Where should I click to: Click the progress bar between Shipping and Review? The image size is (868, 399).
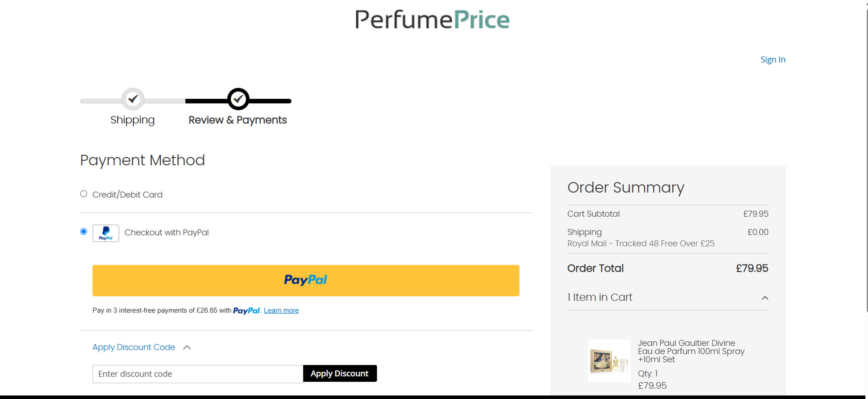185,100
